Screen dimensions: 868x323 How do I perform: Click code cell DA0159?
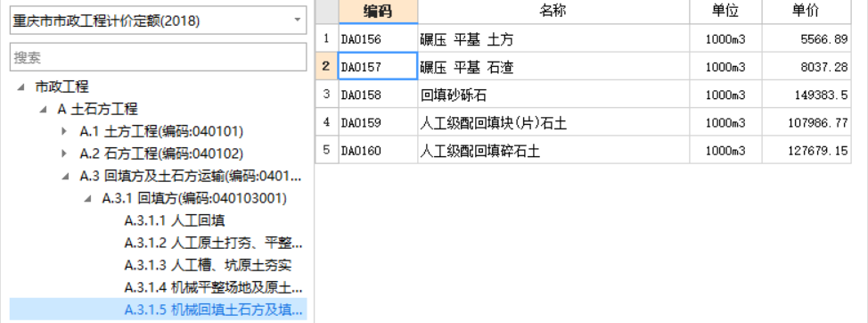[x=378, y=122]
